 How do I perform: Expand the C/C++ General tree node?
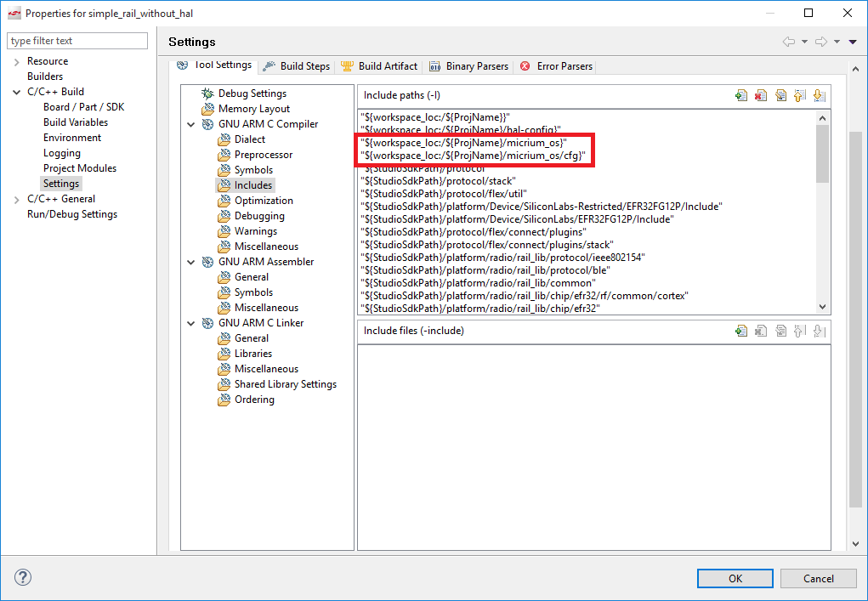click(x=17, y=200)
